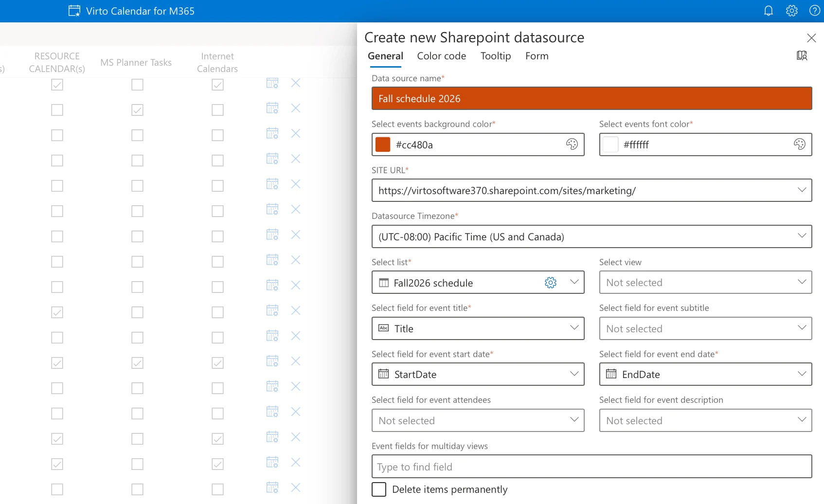The height and width of the screenshot is (504, 824).
Task: Click calendar settings icon in bottommost background row
Action: (272, 487)
